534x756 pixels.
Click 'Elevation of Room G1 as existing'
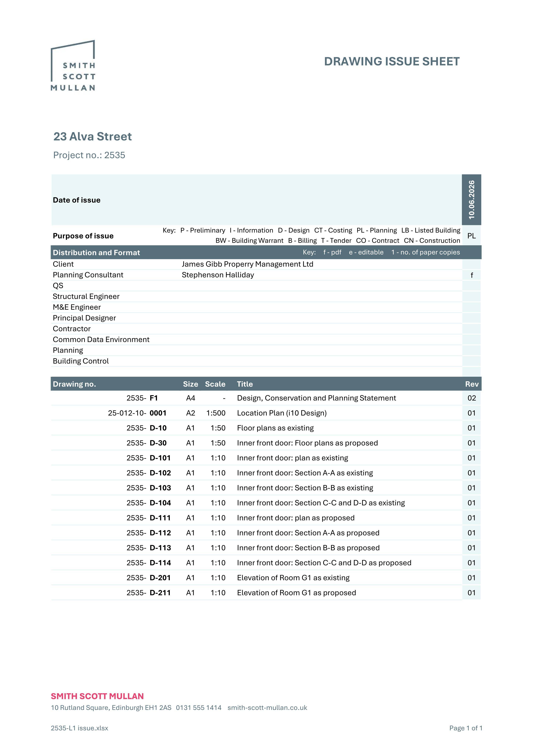tap(293, 578)
